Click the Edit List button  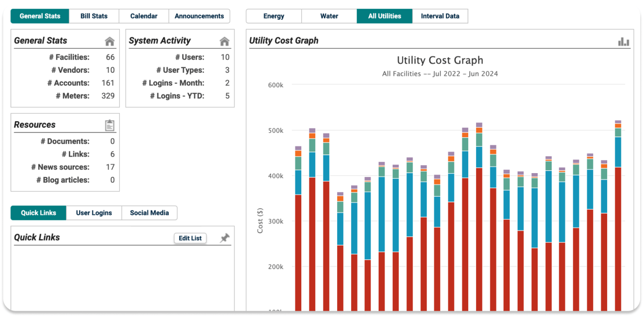coord(190,238)
